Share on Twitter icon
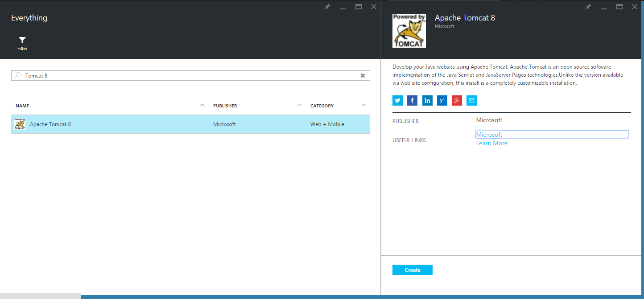The width and height of the screenshot is (644, 299). coord(397,101)
